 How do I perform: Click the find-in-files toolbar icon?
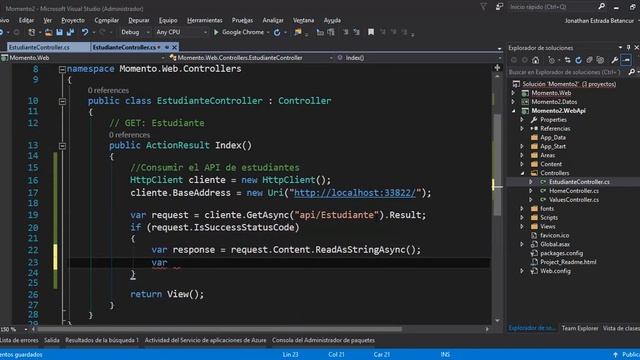[x=298, y=32]
